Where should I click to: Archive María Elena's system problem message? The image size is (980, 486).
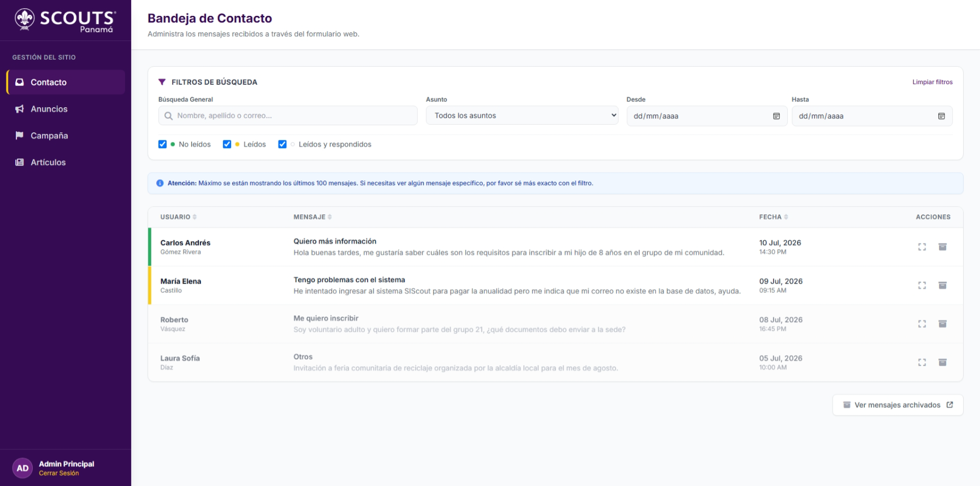click(x=942, y=285)
